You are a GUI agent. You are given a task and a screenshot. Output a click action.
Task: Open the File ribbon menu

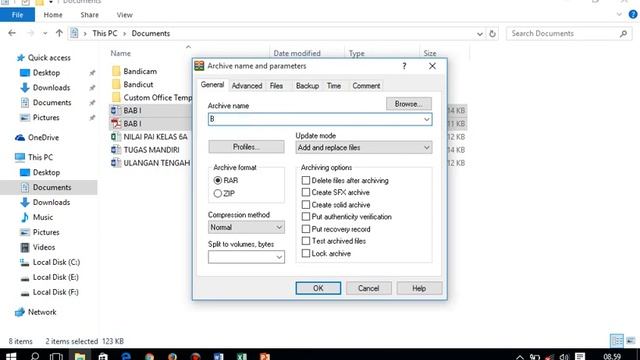(17, 15)
